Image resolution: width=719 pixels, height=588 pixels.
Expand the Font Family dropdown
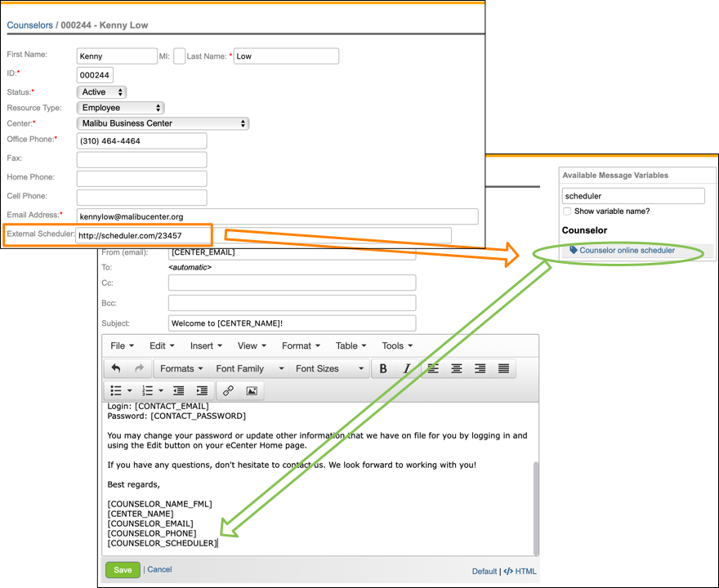249,369
